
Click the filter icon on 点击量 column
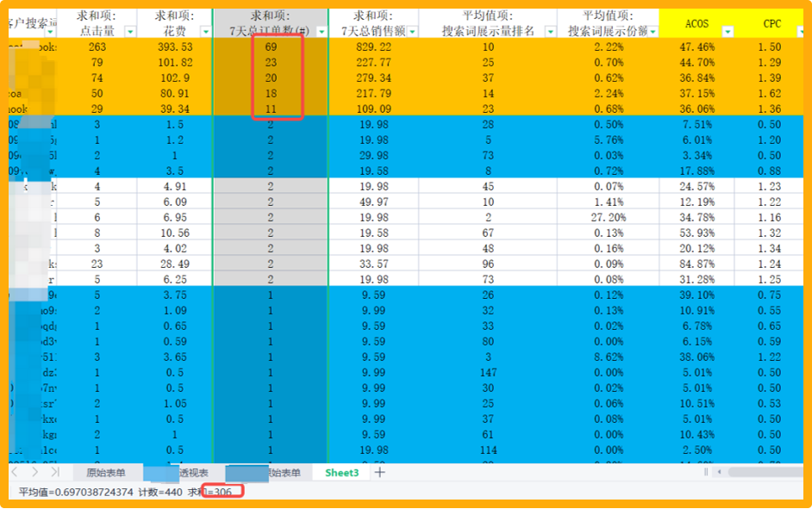click(x=128, y=32)
